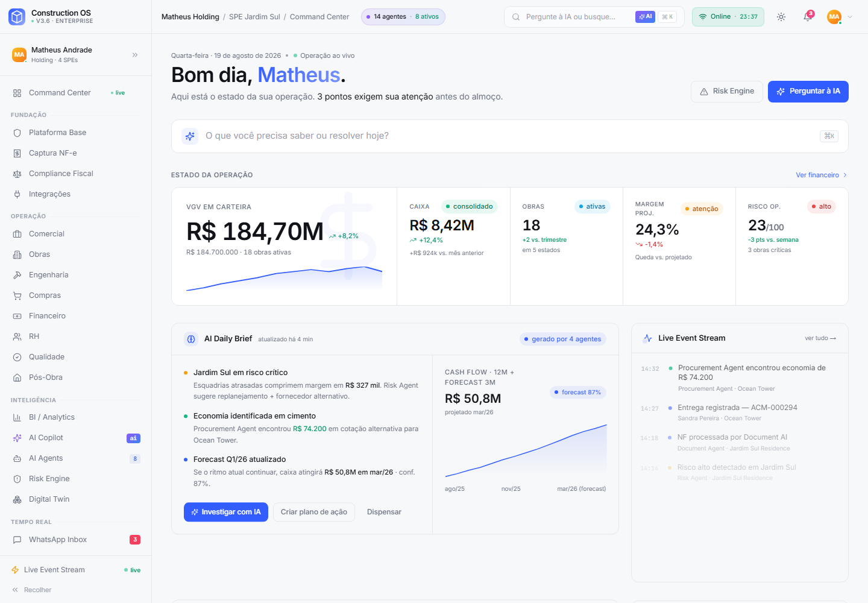Click the Construction OS cube logo
The height and width of the screenshot is (603, 868).
pos(17,16)
